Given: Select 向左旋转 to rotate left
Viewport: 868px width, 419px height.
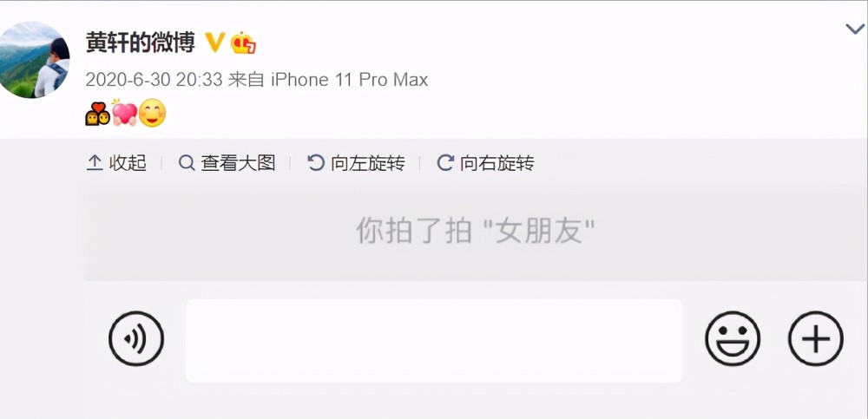Looking at the screenshot, I should pyautogui.click(x=356, y=163).
